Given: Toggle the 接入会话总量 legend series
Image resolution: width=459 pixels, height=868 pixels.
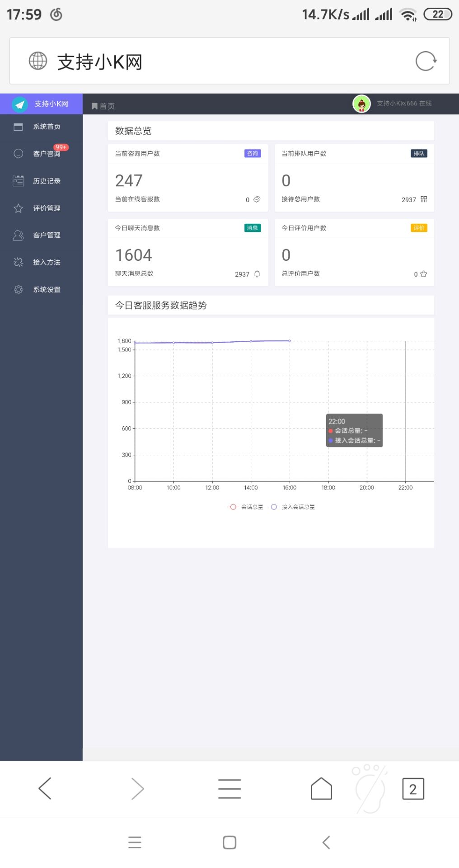Looking at the screenshot, I should pos(292,507).
